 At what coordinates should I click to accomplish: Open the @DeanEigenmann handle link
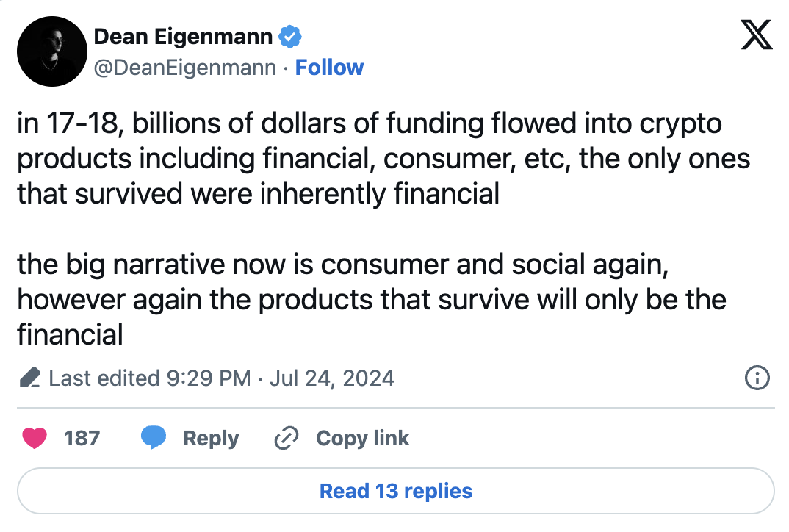(185, 68)
